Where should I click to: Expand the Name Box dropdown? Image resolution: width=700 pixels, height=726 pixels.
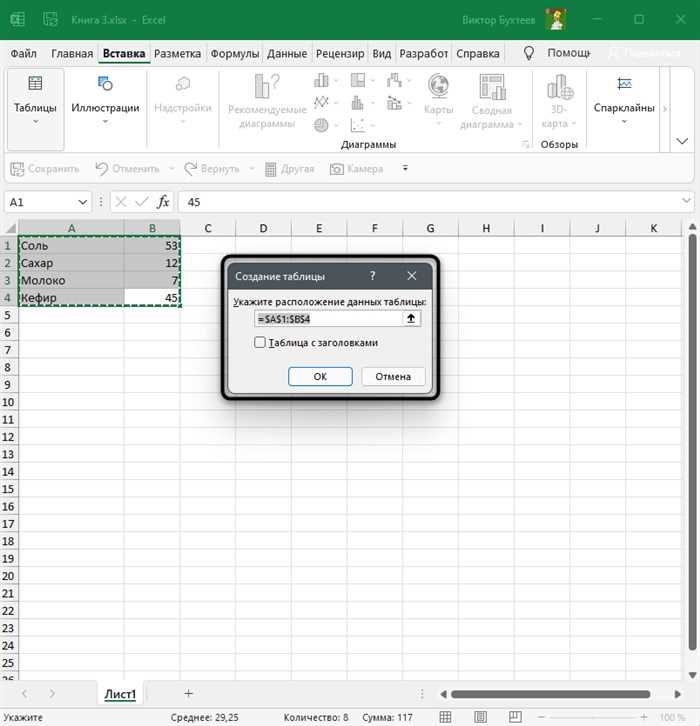[82, 202]
